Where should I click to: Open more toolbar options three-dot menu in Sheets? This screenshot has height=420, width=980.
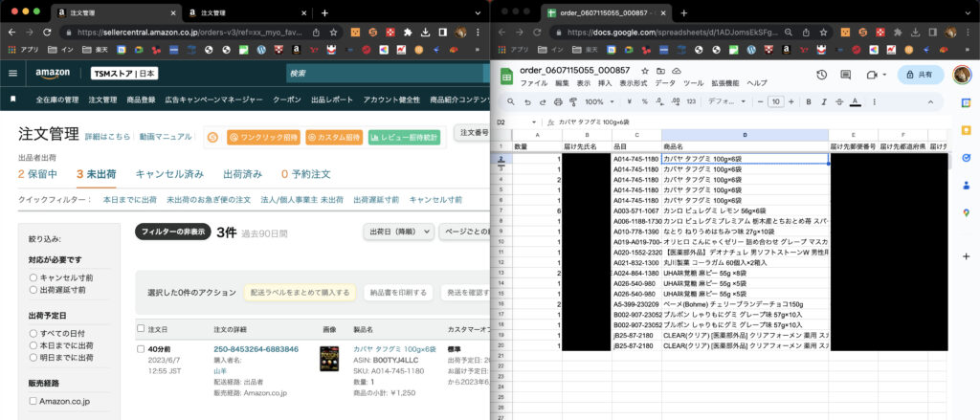click(874, 101)
